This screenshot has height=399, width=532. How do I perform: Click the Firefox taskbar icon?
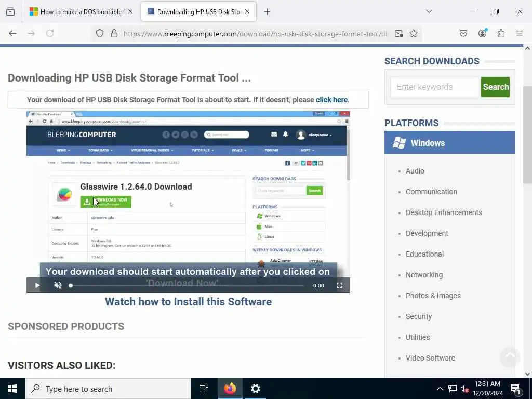click(230, 389)
